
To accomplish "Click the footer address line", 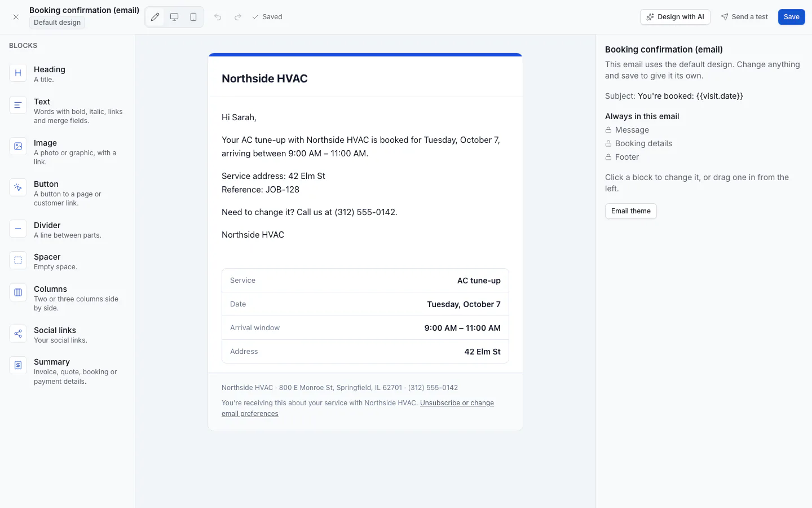I will tap(339, 388).
